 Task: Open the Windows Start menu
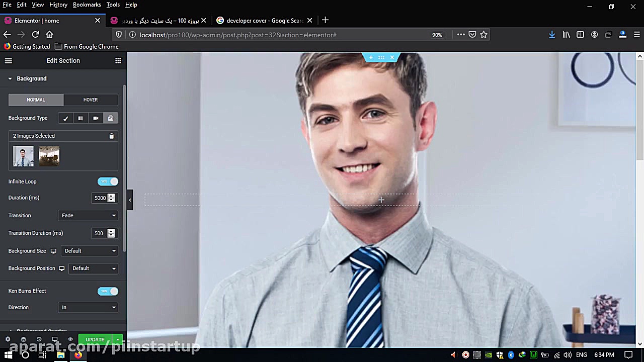(9, 355)
